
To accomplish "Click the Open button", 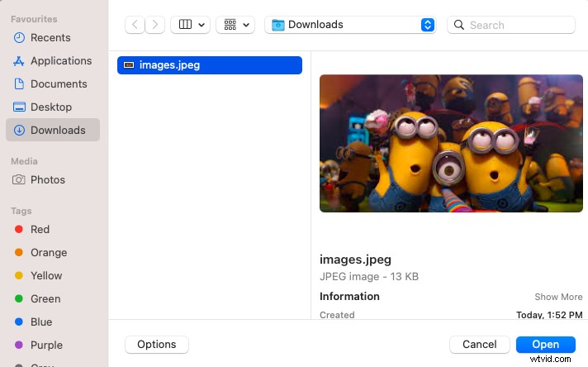I will 546,345.
